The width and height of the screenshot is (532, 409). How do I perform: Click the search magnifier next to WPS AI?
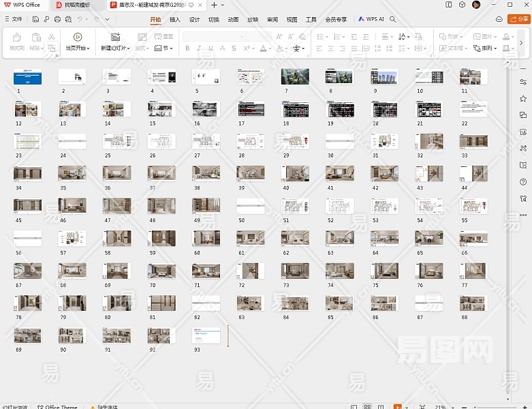pos(393,20)
